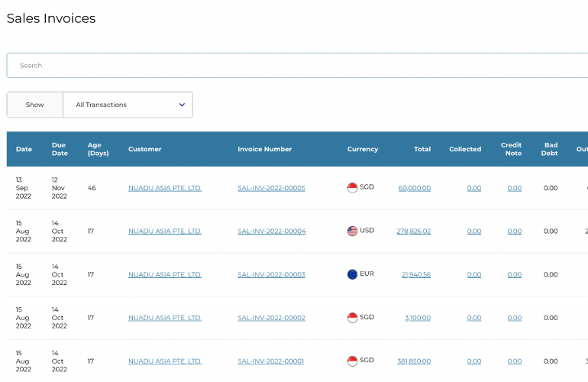Sort by the Age (Days) column header
The width and height of the screenshot is (588, 382).
(99, 149)
